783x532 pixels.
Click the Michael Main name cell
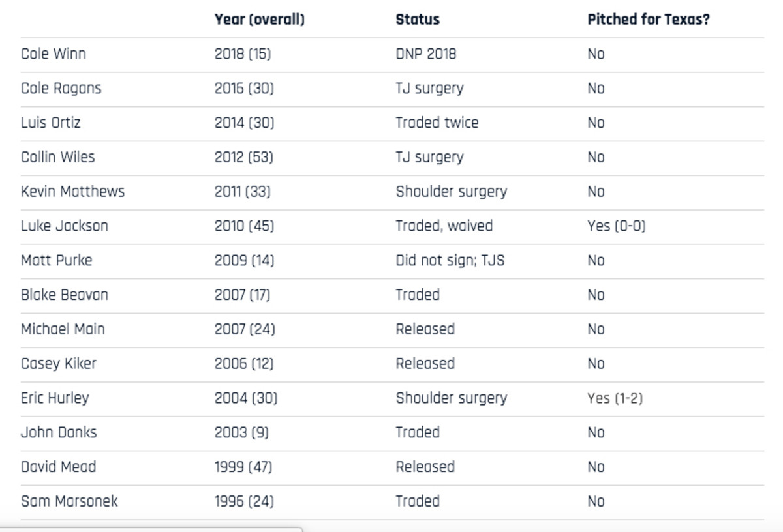(63, 329)
